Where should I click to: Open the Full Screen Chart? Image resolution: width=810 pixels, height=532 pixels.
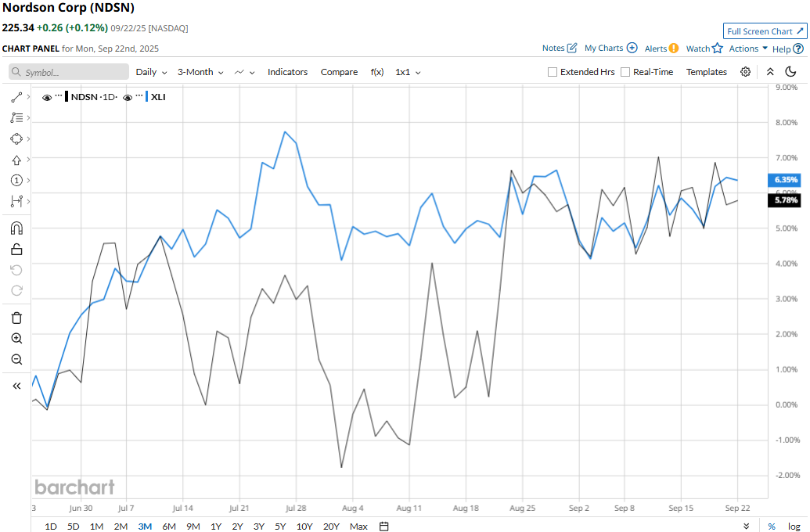tap(765, 31)
